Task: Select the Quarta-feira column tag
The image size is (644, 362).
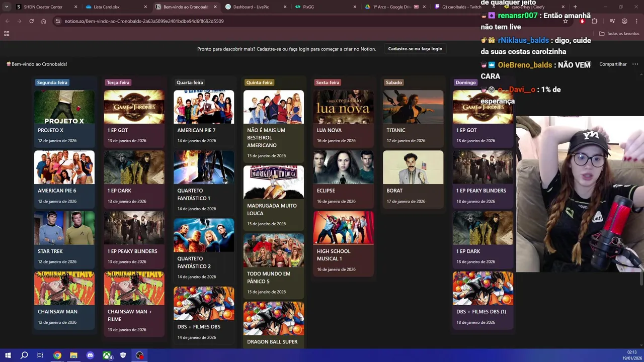Action: click(190, 82)
